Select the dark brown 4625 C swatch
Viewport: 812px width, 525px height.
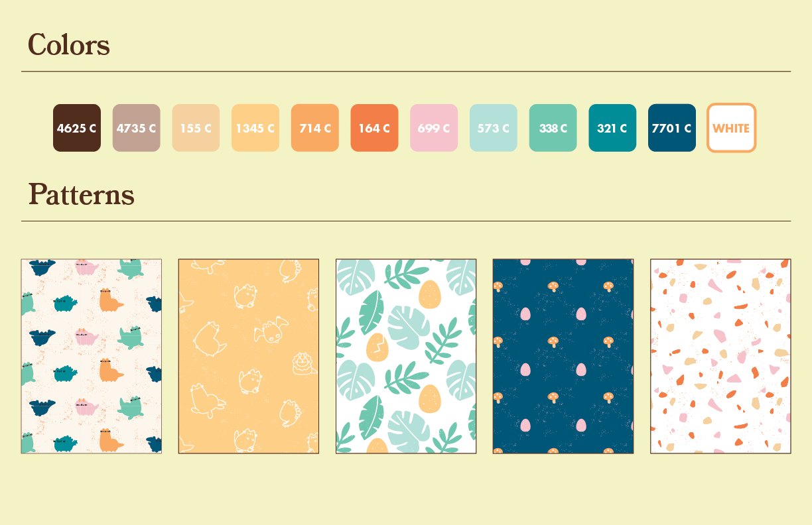pyautogui.click(x=77, y=128)
